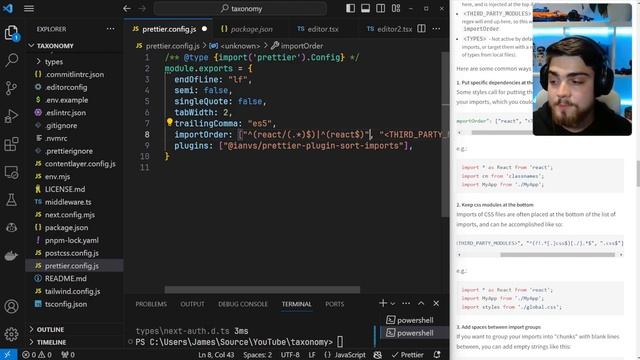This screenshot has width=640, height=360.
Task: Open the Testing flask icon
Action: click(x=11, y=200)
